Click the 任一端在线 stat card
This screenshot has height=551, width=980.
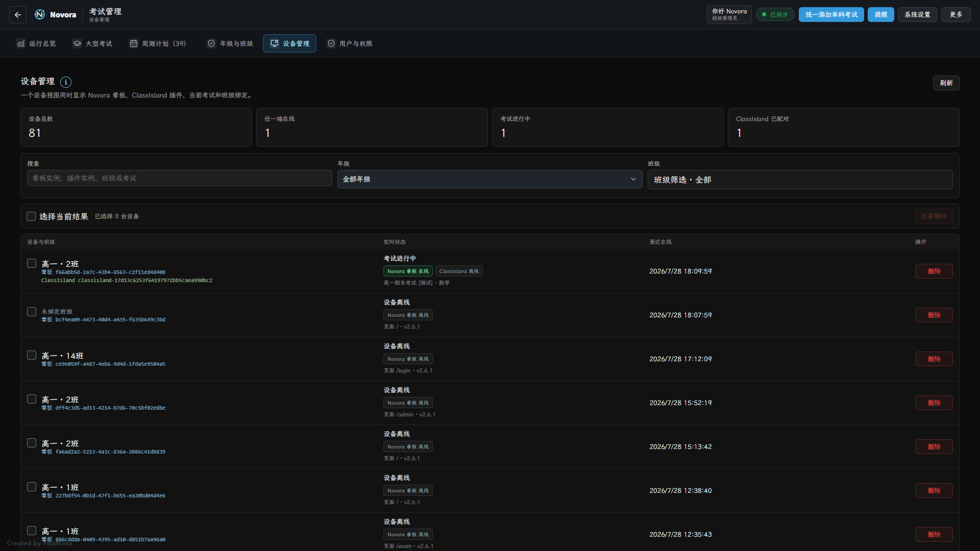tap(372, 127)
